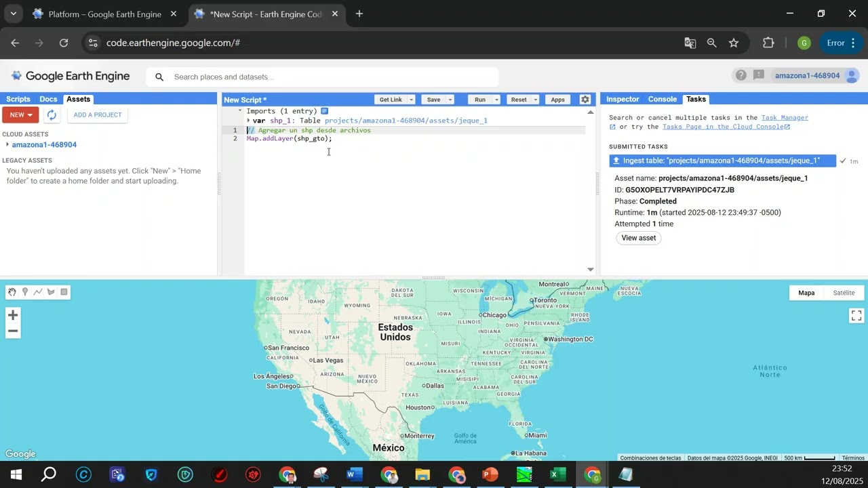
Task: Click the Apps button
Action: [557, 100]
